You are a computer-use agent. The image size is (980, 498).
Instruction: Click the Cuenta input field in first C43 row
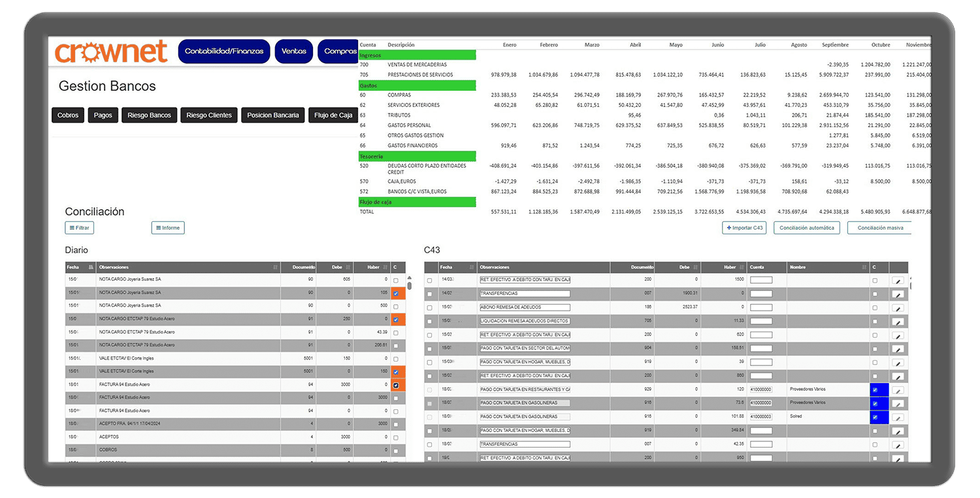[761, 280]
